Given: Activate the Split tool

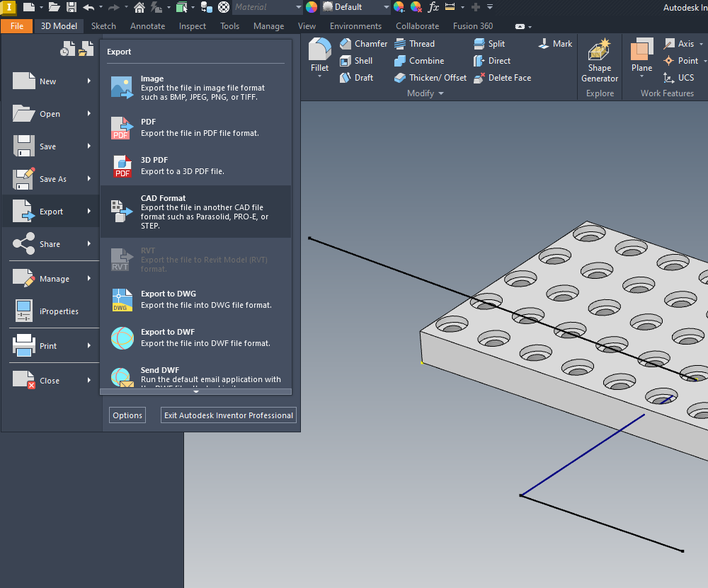Looking at the screenshot, I should (x=489, y=44).
